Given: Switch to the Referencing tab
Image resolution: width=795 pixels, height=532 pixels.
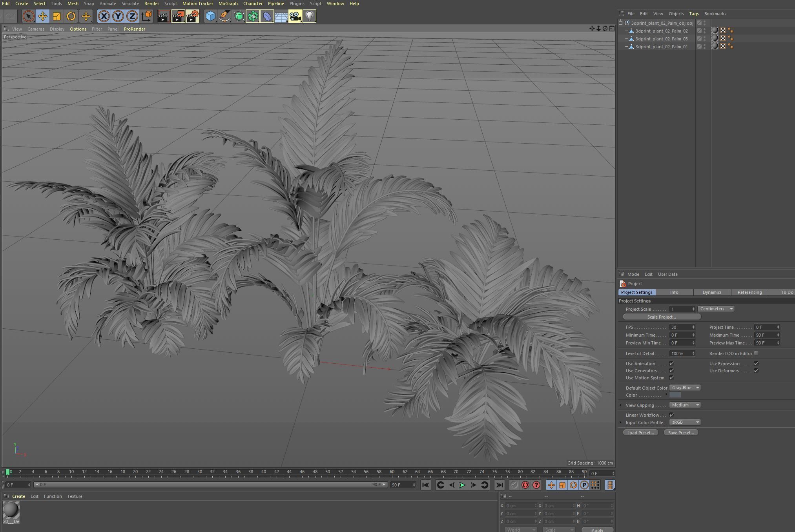Looking at the screenshot, I should coord(749,292).
